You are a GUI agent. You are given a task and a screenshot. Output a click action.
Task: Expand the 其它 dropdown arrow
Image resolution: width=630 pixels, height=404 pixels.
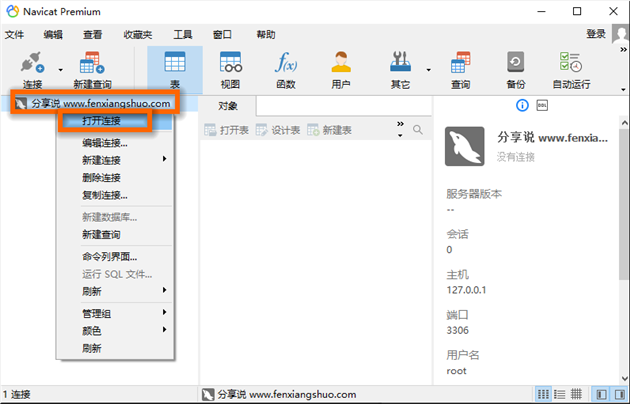click(x=428, y=70)
